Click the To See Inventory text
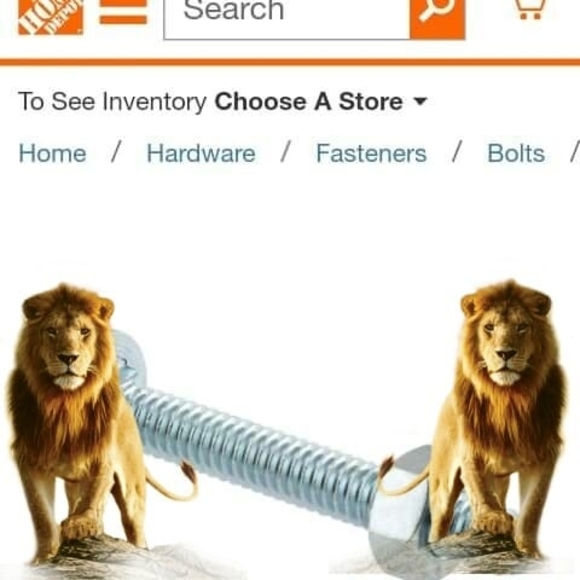 (112, 102)
